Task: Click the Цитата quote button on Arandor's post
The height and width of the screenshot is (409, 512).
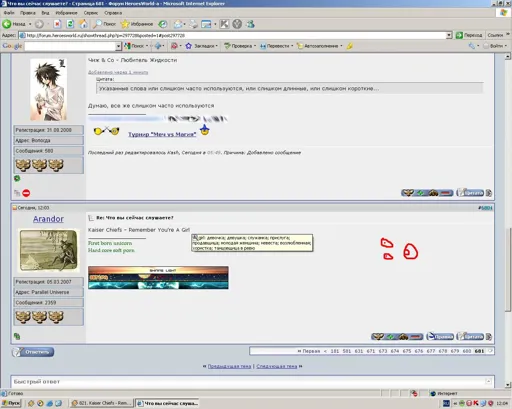Action: tap(470, 337)
